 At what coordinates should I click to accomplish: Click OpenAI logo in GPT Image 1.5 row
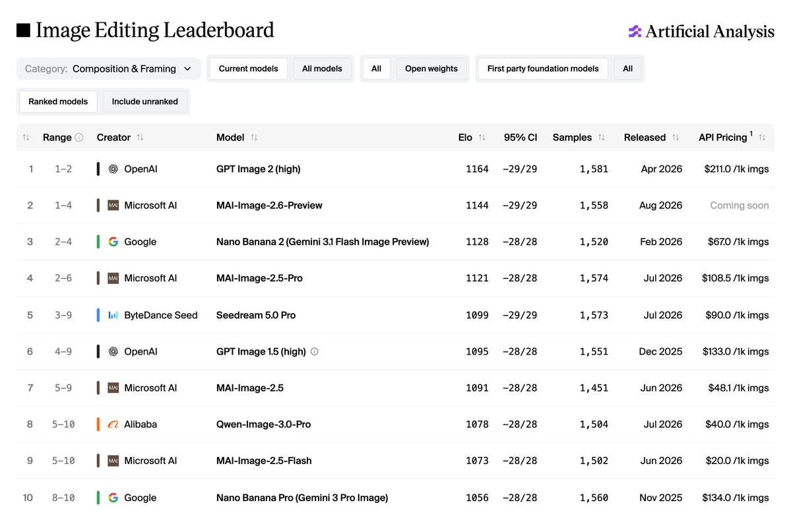(113, 351)
